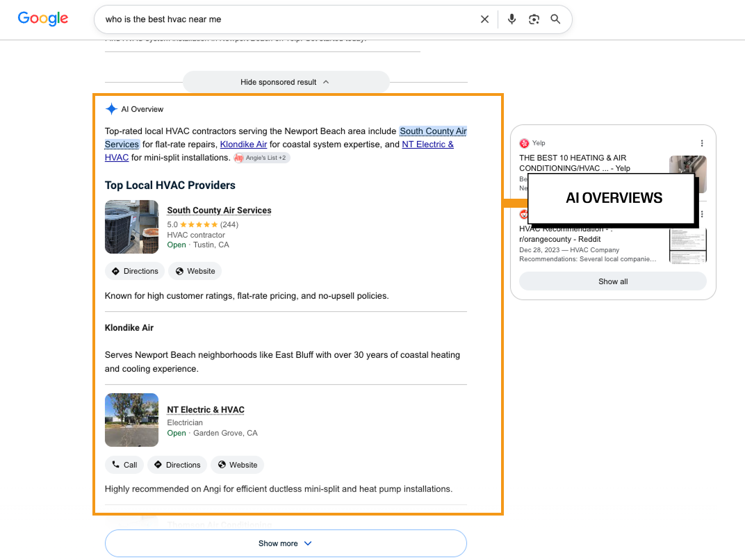Viewport: 745px width, 560px height.
Task: Click 'Tustin, CA' location text
Action: click(211, 245)
